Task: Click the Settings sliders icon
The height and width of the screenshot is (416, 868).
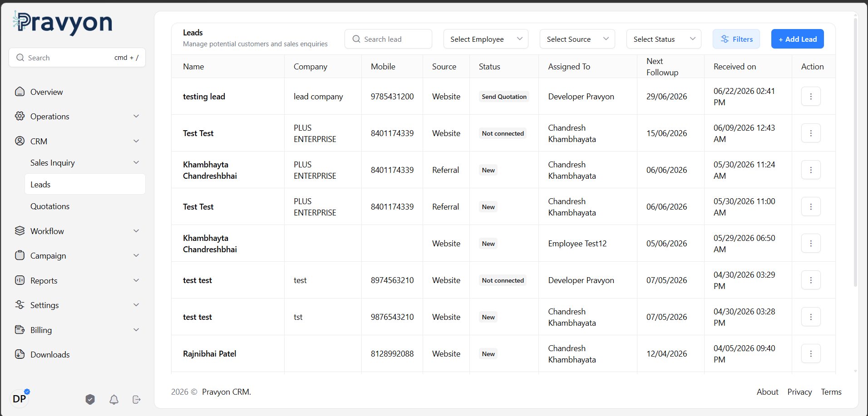Action: tap(20, 305)
